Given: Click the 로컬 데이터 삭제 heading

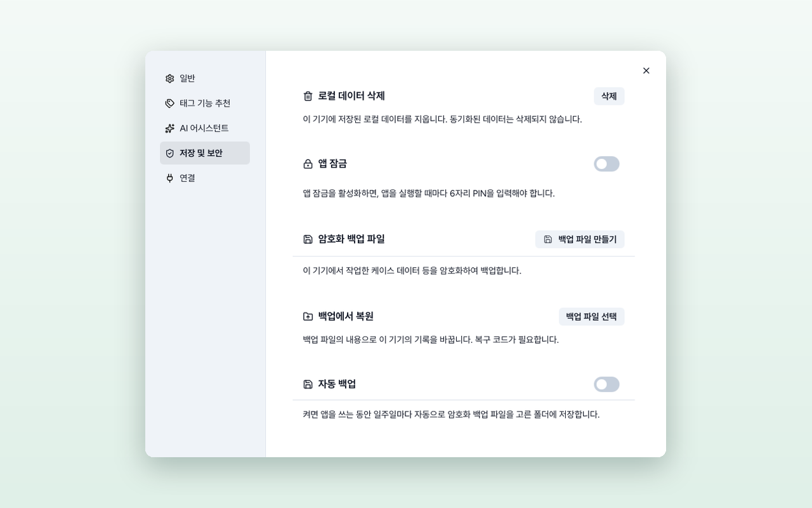Looking at the screenshot, I should pyautogui.click(x=351, y=96).
